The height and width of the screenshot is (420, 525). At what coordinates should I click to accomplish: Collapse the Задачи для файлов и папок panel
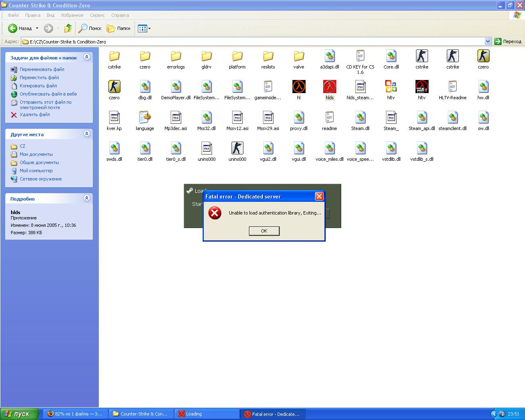pos(87,57)
